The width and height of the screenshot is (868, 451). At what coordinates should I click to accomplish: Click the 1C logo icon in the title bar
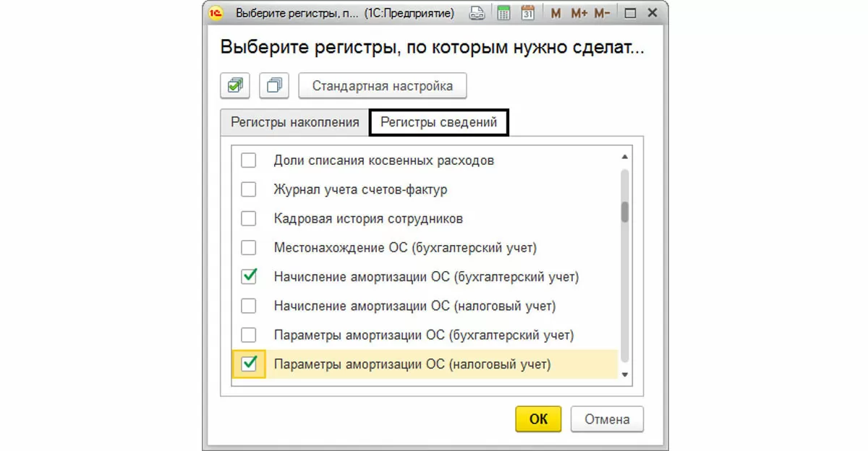pyautogui.click(x=216, y=13)
